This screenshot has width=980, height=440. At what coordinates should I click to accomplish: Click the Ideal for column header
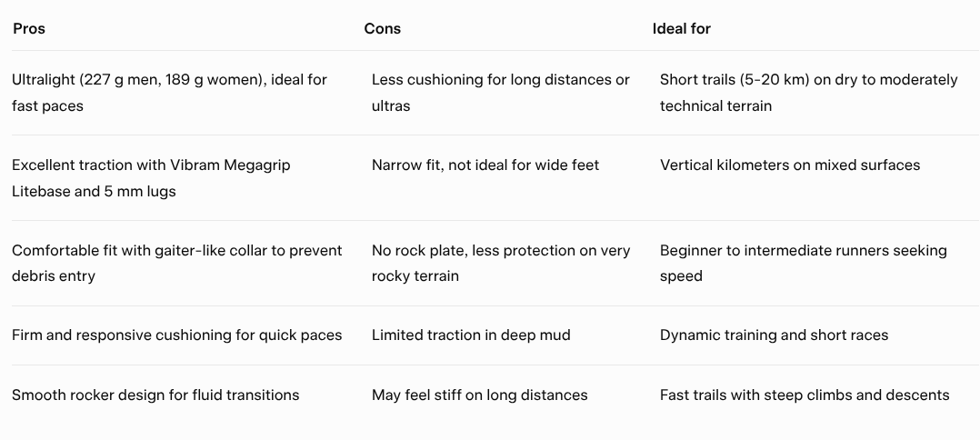pyautogui.click(x=681, y=29)
